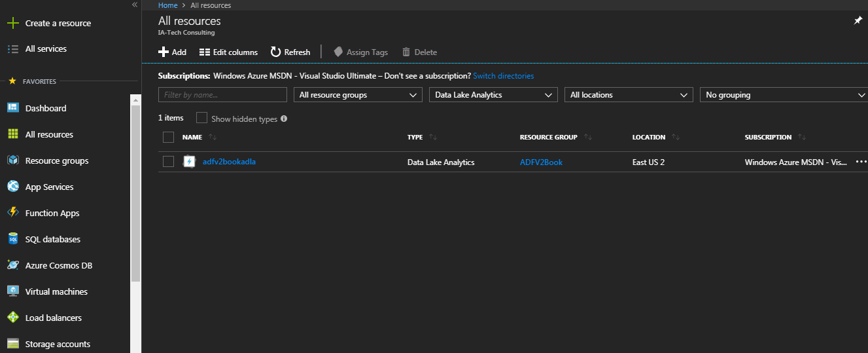Click the Data Lake Analytics type cell in the row
Screen dimensions: 868x353
(x=441, y=162)
